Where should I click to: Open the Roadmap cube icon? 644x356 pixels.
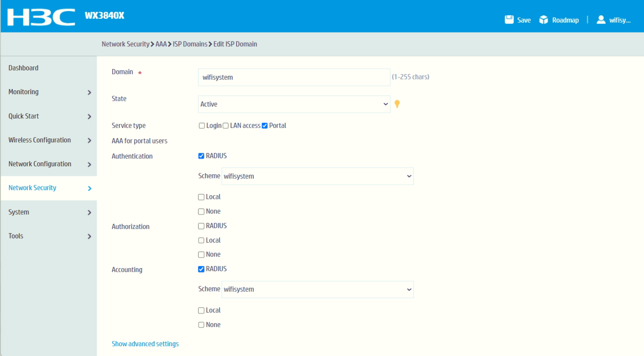click(543, 20)
